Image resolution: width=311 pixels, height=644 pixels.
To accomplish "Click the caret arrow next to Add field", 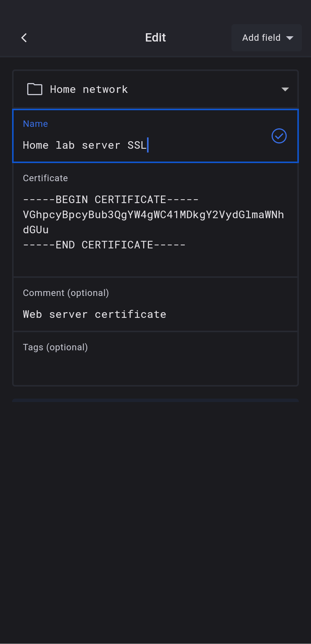I will [x=290, y=38].
